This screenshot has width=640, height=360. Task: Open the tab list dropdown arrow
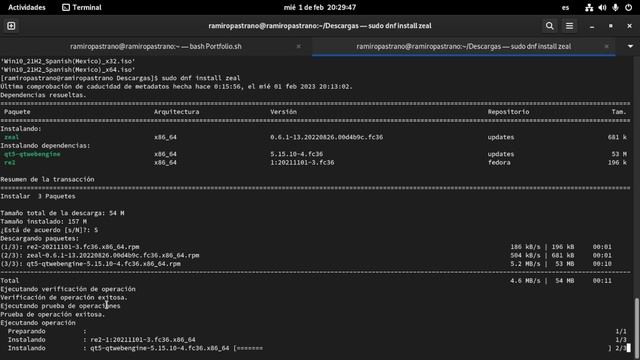[x=630, y=46]
